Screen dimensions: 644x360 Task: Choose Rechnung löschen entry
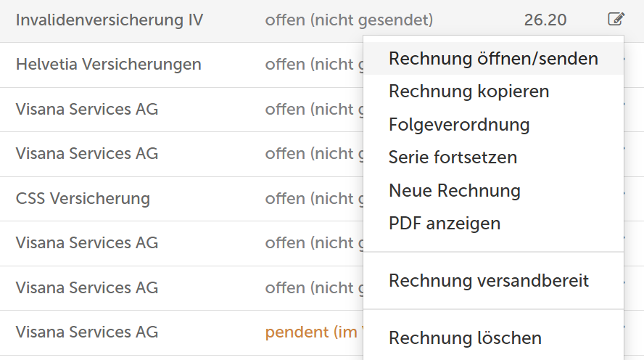tap(493, 338)
